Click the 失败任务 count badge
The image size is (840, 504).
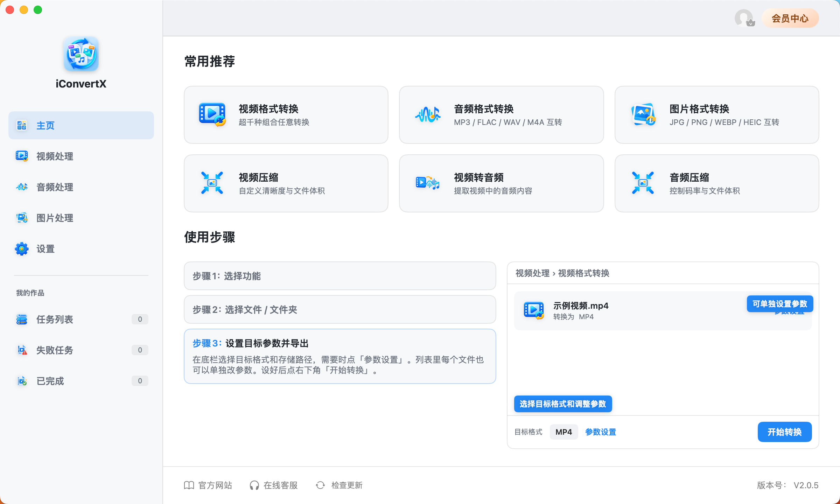[140, 350]
